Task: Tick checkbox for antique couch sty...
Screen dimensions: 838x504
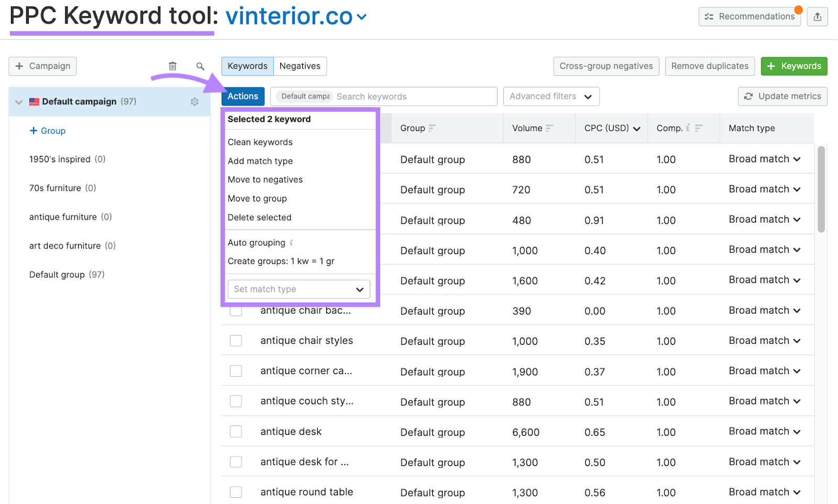Action: (236, 401)
